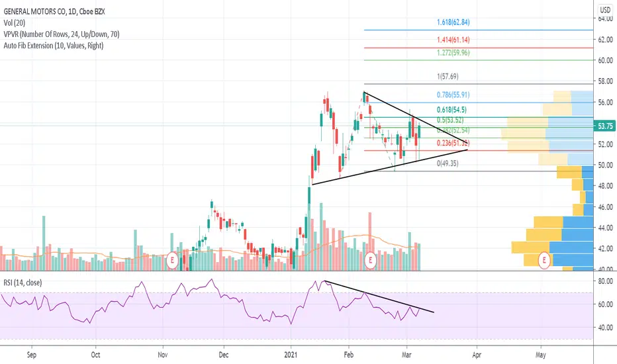Image resolution: width=617 pixels, height=364 pixels.
Task: Click the February earnings 'E' marker
Action: (x=370, y=260)
